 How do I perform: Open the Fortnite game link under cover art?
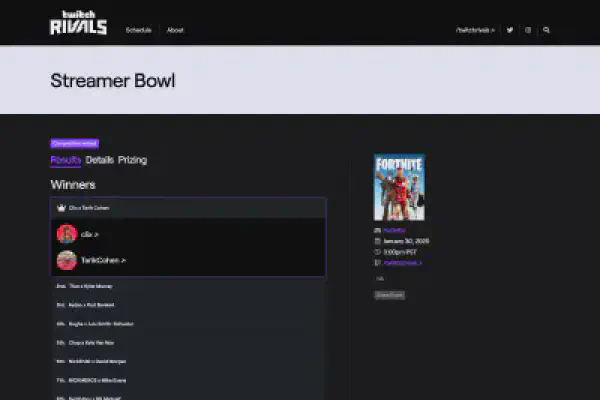(395, 230)
